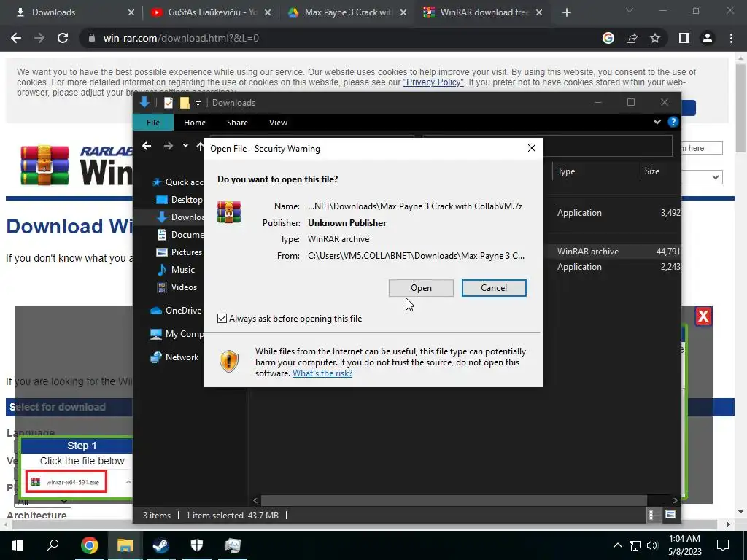Open the Privacy Policy link
Viewport: 747px width, 560px height.
pos(433,82)
